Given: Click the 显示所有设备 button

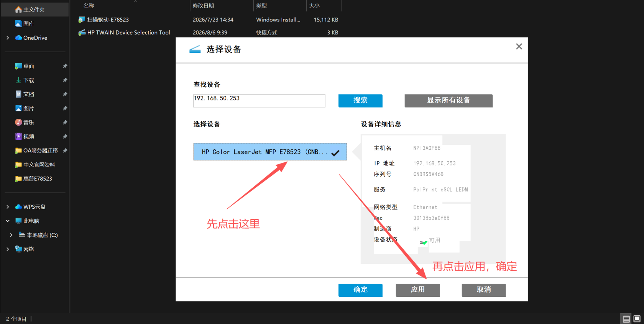Looking at the screenshot, I should pos(449,101).
